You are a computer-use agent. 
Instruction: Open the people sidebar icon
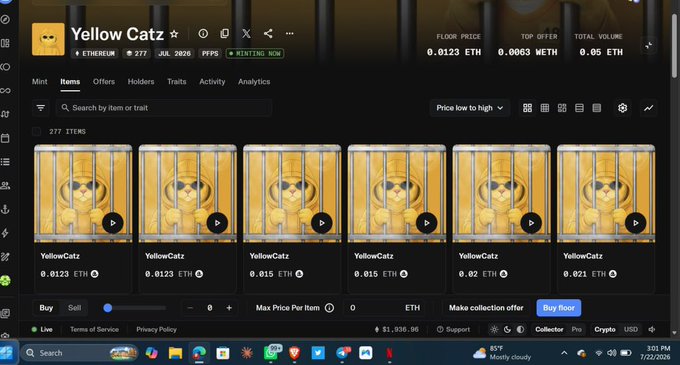coord(5,186)
